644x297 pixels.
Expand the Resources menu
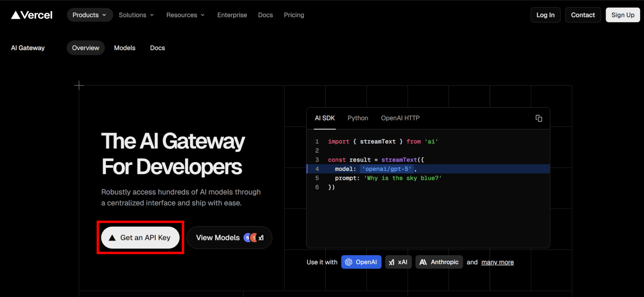tap(185, 15)
